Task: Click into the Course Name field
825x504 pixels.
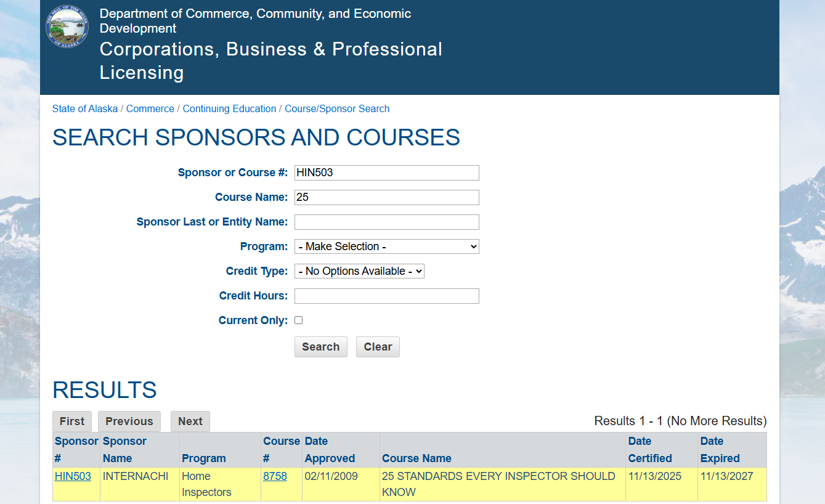Action: coord(386,197)
